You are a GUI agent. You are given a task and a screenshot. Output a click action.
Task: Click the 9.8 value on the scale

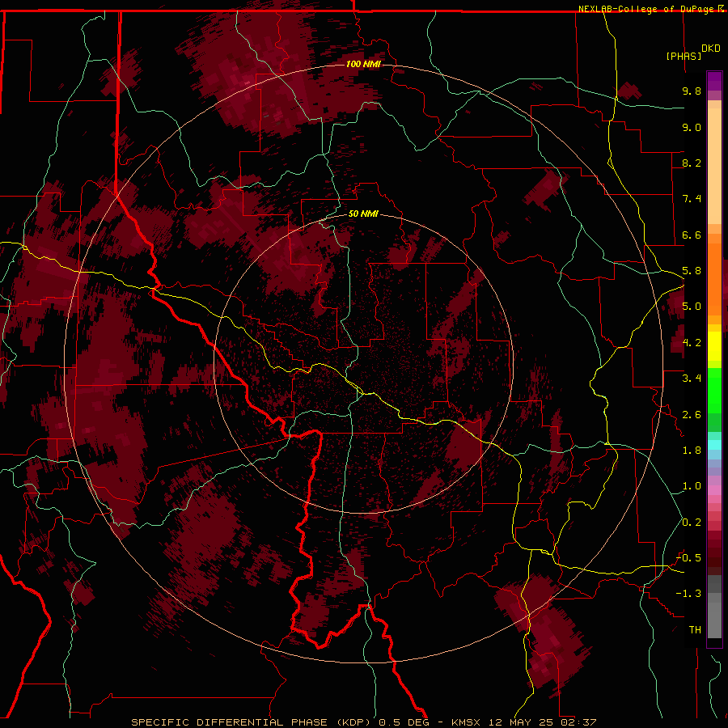(x=692, y=91)
